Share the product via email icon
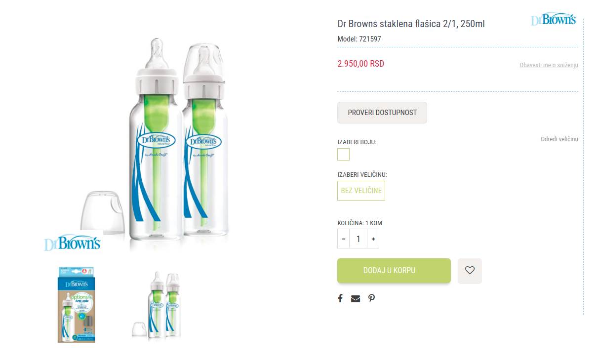Image resolution: width=598 pixels, height=364 pixels. (356, 298)
